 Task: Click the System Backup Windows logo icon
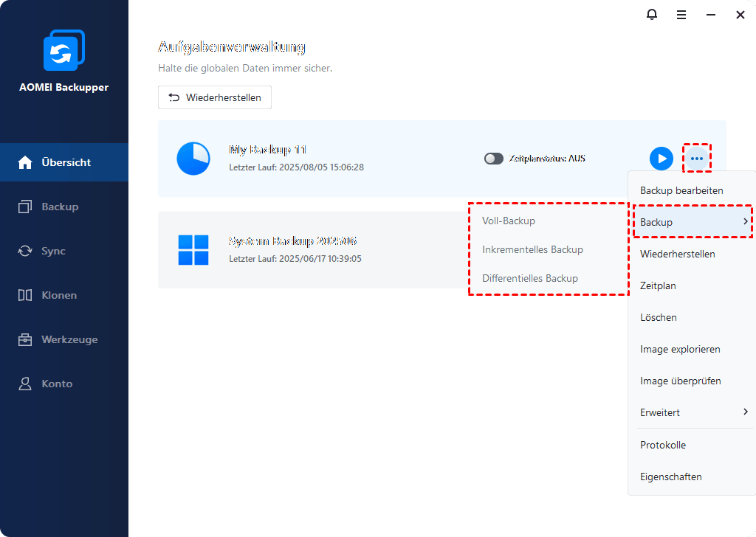pyautogui.click(x=193, y=250)
